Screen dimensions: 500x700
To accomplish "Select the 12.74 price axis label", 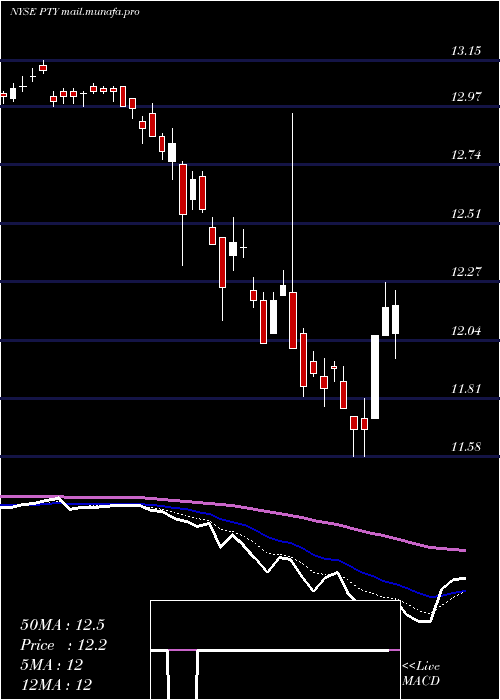I will point(466,155).
